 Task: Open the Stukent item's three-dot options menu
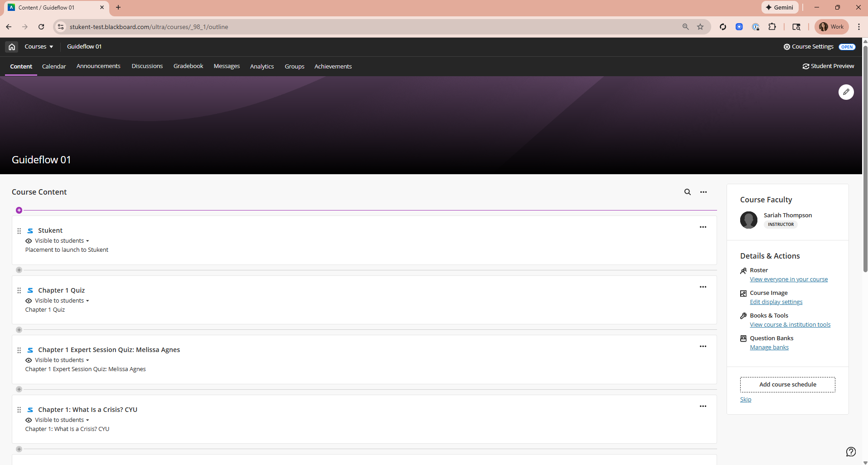point(703,227)
